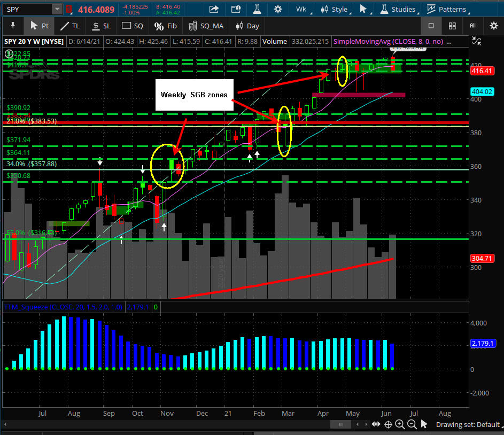Screen dimensions: 504x435
Task: Click the zoom out magnifier icon
Action: (412, 425)
